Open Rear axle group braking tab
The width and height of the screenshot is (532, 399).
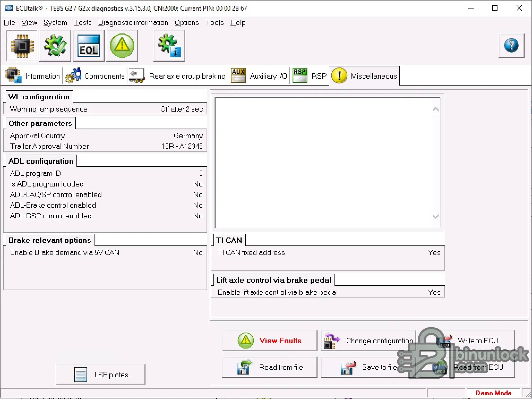point(177,76)
